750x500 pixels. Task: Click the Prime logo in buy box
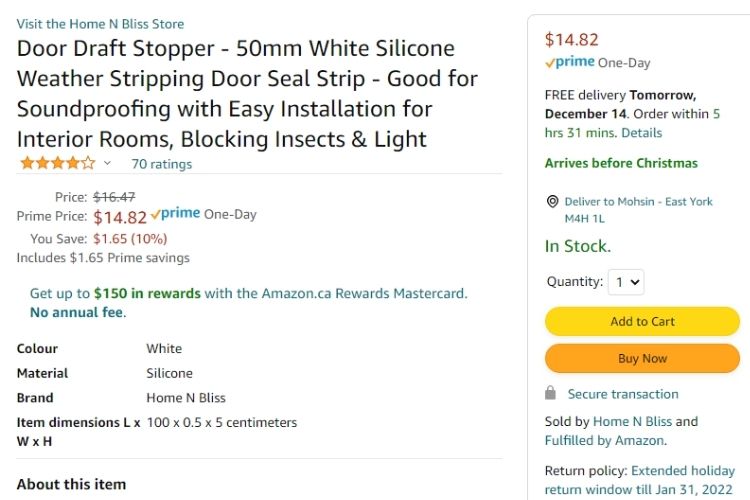[569, 62]
